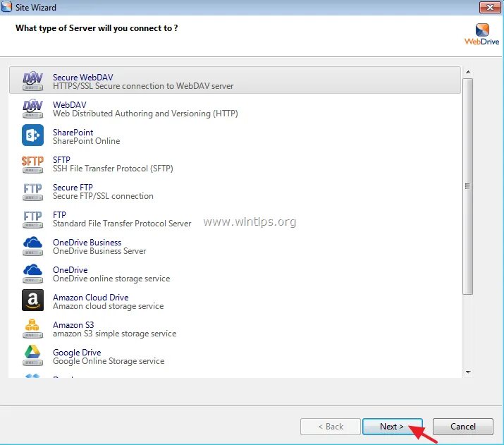Cancel the Site Wizard
The height and width of the screenshot is (445, 504).
463,427
